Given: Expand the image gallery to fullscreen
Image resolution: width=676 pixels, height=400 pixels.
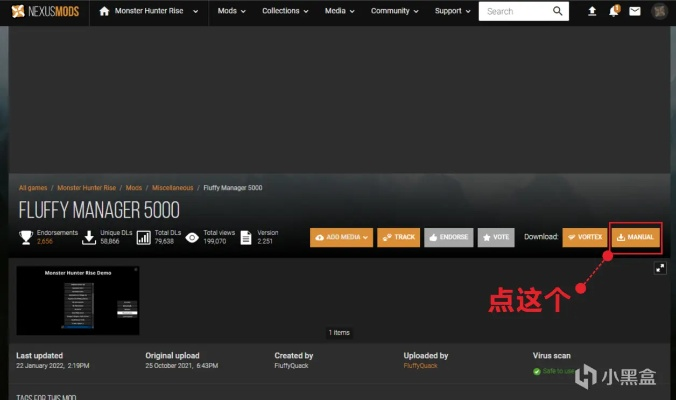Looking at the screenshot, I should pyautogui.click(x=660, y=268).
